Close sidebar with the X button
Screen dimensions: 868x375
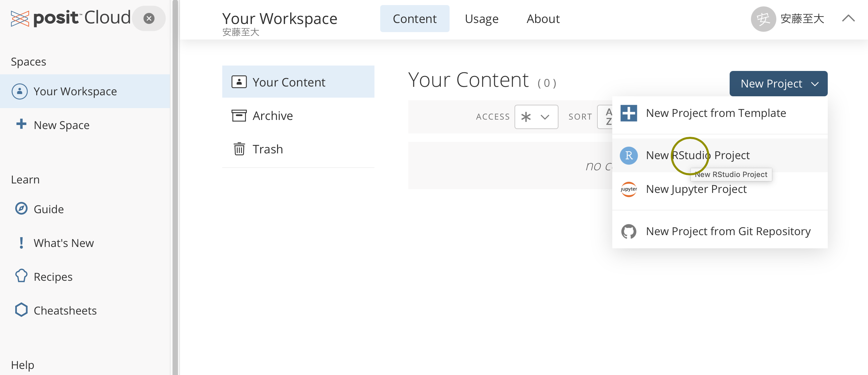[149, 18]
